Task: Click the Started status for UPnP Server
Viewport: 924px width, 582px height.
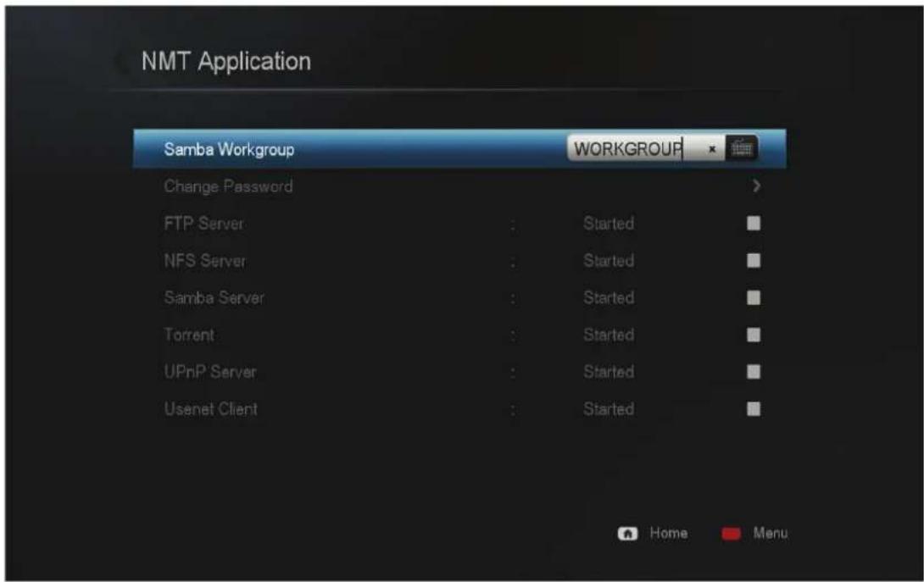Action: (x=609, y=372)
